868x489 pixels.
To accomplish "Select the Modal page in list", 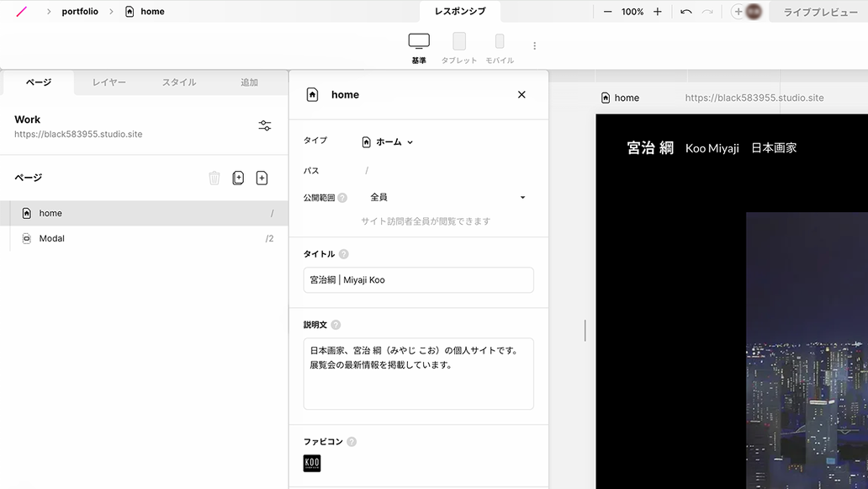I will point(52,238).
